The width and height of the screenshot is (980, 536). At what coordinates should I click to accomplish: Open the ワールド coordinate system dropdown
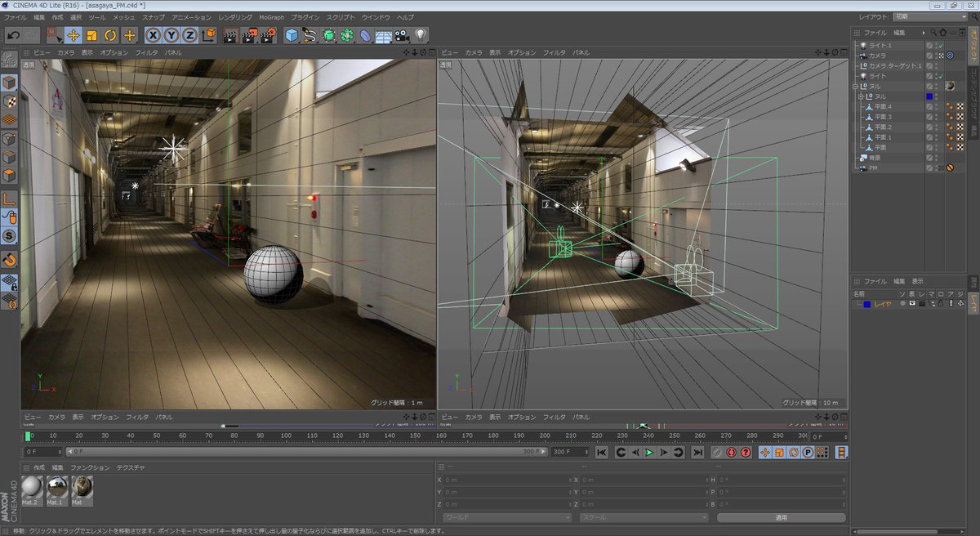(x=506, y=518)
